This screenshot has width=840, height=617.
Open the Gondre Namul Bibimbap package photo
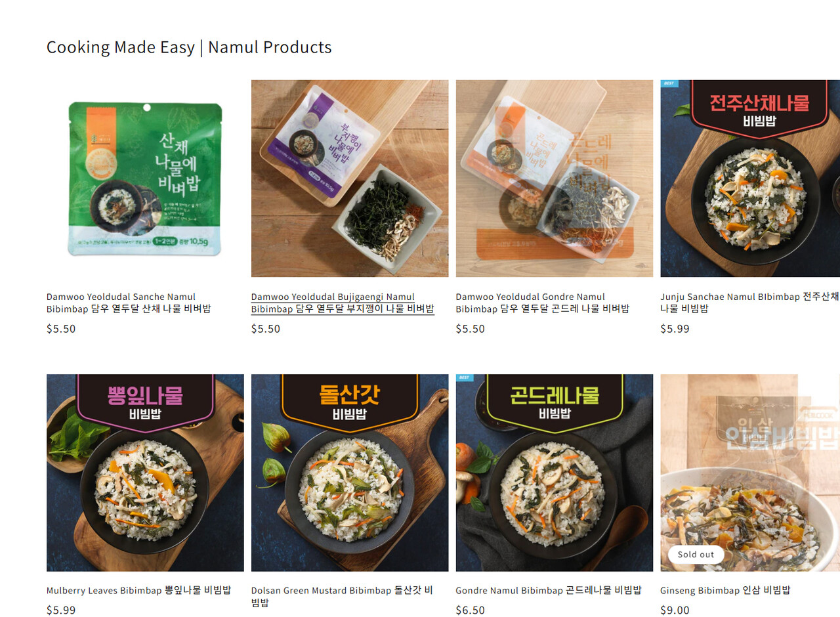coord(555,179)
